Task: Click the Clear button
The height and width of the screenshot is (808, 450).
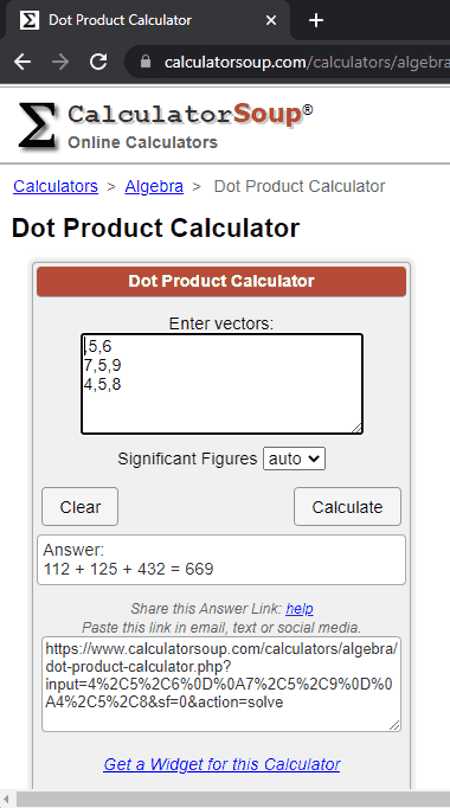Action: pyautogui.click(x=80, y=507)
